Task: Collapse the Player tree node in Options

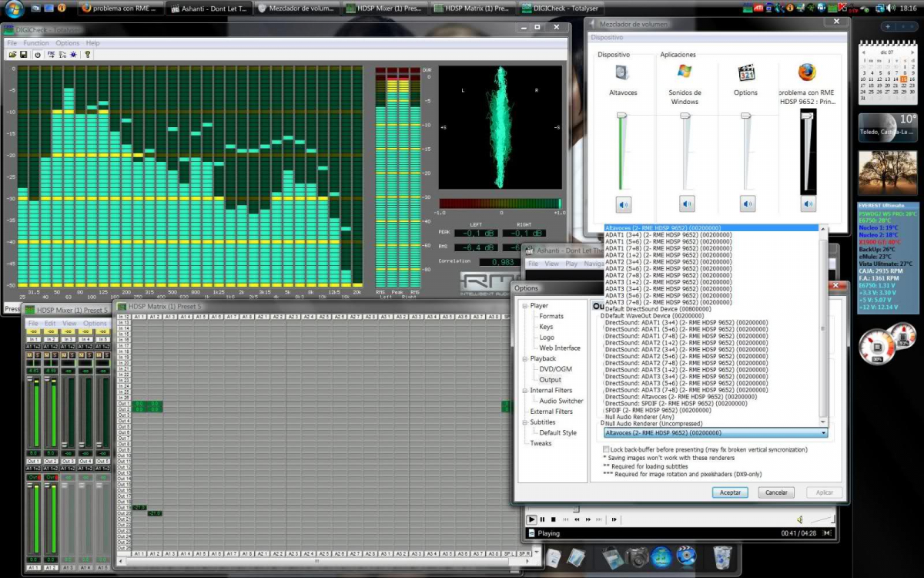Action: 524,306
